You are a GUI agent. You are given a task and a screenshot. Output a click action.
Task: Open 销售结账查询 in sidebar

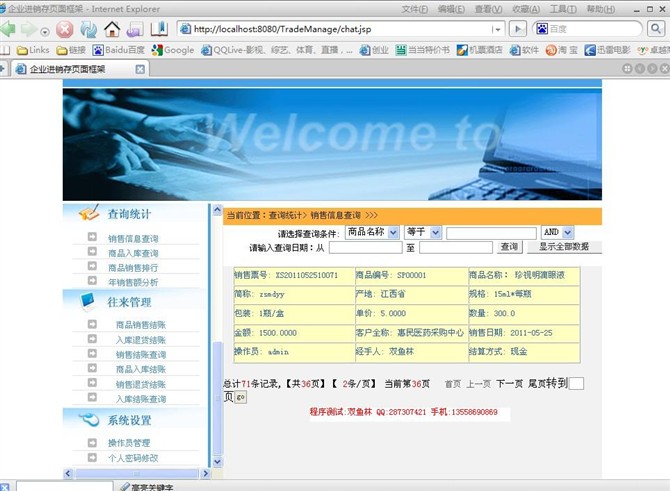coord(141,354)
